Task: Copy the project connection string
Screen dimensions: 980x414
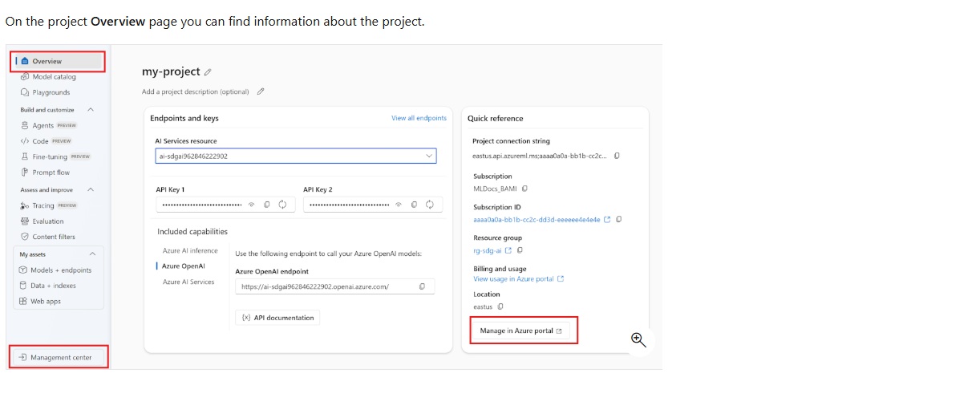Action: 617,156
